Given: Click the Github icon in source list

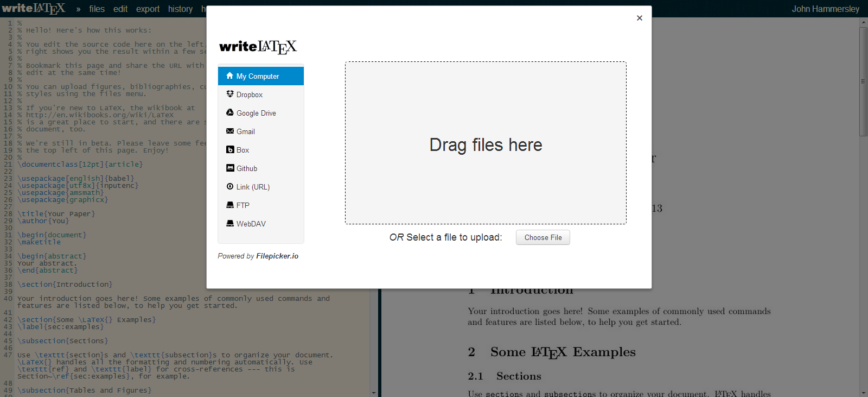Looking at the screenshot, I should point(230,168).
